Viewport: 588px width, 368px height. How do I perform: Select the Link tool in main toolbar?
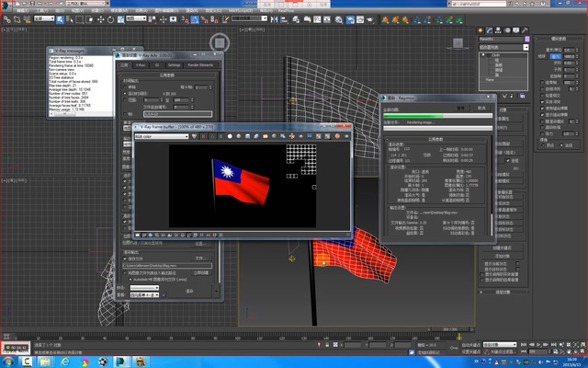pos(6,19)
